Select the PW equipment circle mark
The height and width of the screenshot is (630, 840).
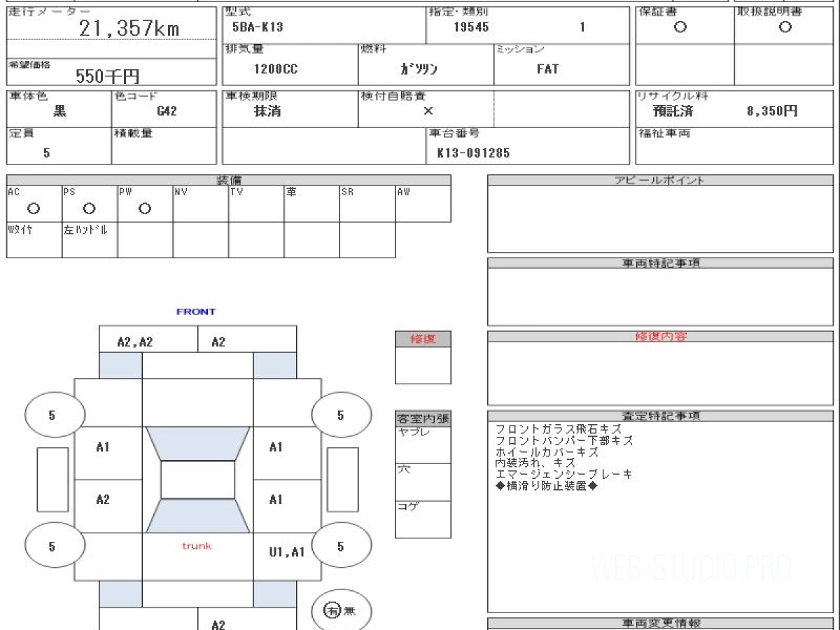point(145,209)
